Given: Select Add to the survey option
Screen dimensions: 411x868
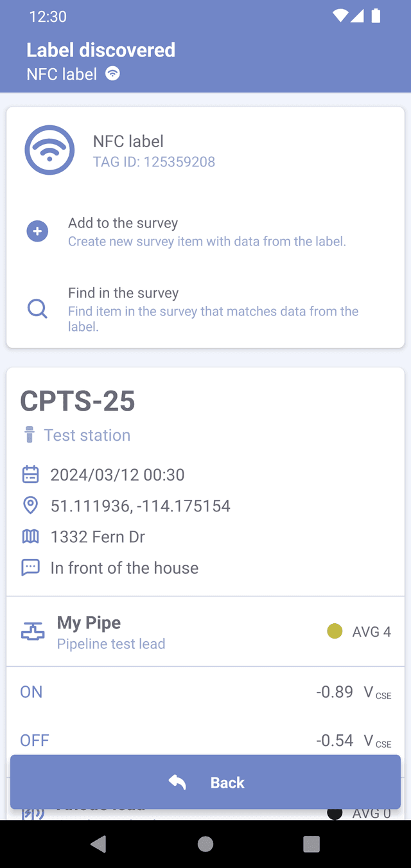Looking at the screenshot, I should [207, 232].
